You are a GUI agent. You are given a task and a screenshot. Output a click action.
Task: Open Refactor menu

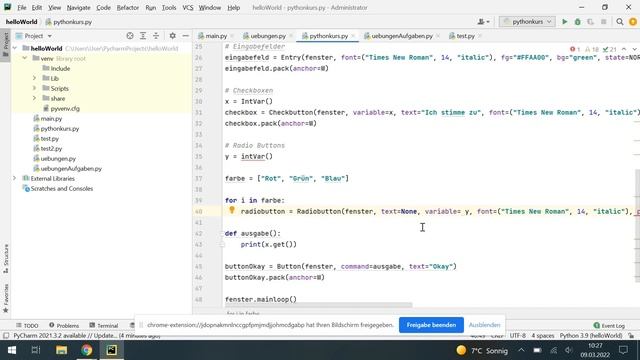127,7
